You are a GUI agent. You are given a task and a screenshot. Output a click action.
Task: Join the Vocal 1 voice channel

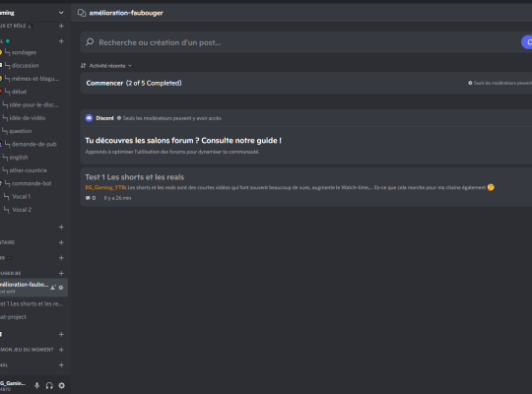coord(21,196)
